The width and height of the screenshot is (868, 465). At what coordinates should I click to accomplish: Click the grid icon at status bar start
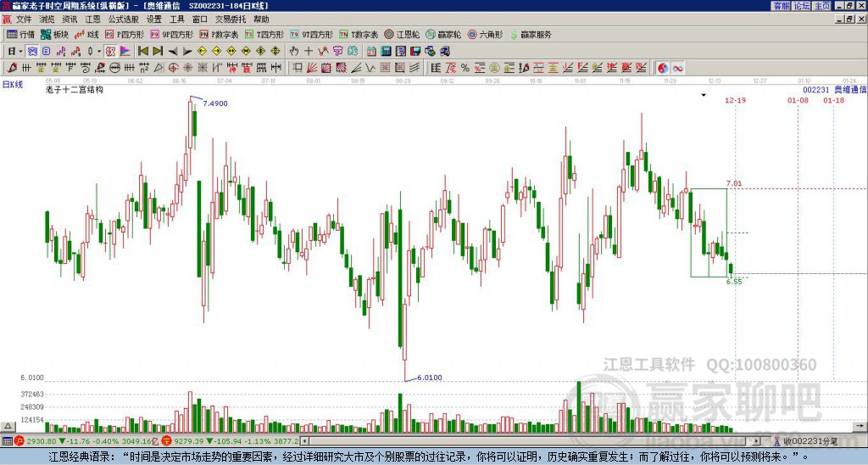pos(7,441)
